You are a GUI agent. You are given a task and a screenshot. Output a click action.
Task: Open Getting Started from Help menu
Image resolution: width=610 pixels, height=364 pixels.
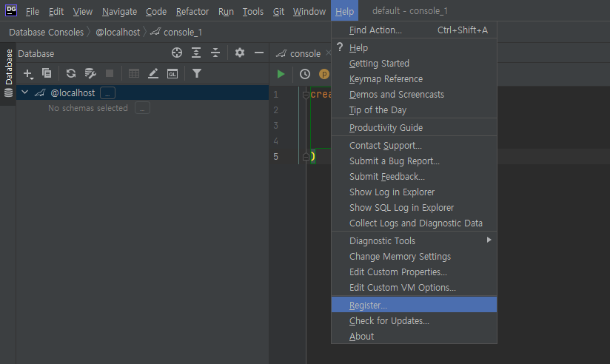coord(414,63)
